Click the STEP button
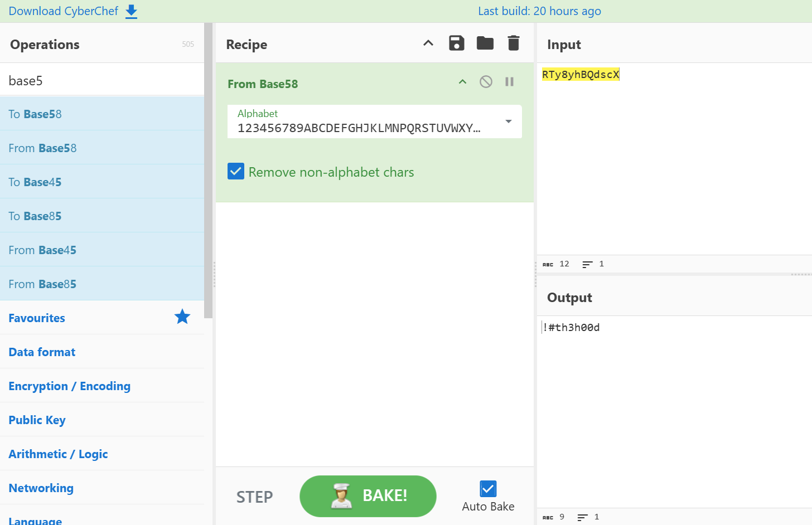 255,497
